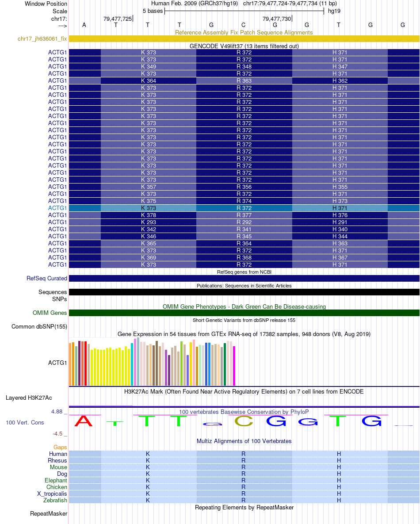Viewport: 420px width, 524px height.
Task: Select the black Publications sequences bar
Action: (x=244, y=292)
